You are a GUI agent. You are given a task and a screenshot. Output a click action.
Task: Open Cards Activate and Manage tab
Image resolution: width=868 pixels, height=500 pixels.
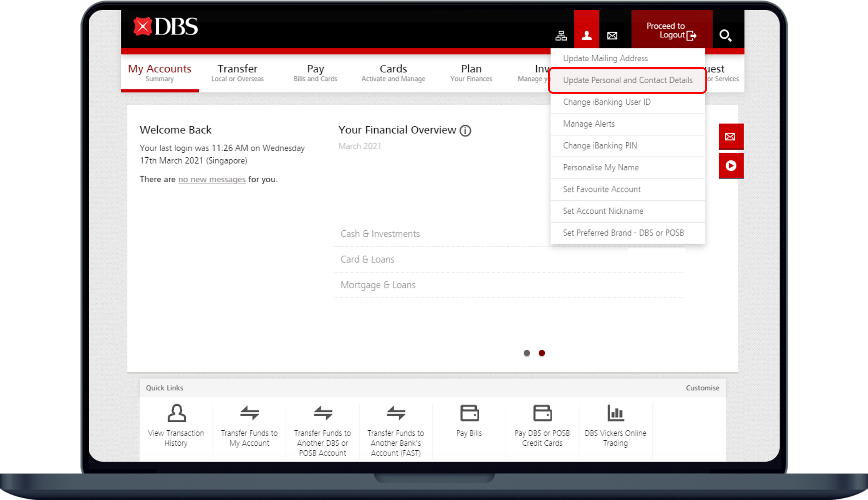click(x=393, y=73)
